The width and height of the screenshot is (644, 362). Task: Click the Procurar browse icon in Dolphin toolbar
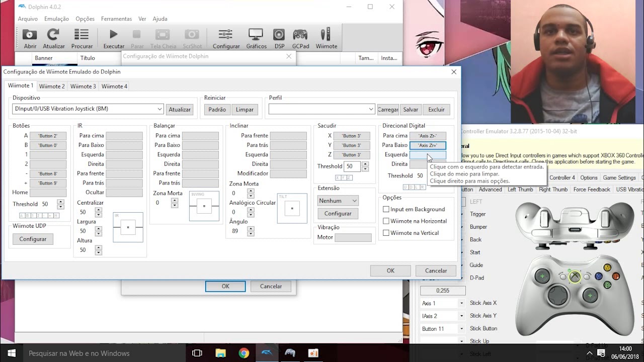pyautogui.click(x=82, y=39)
